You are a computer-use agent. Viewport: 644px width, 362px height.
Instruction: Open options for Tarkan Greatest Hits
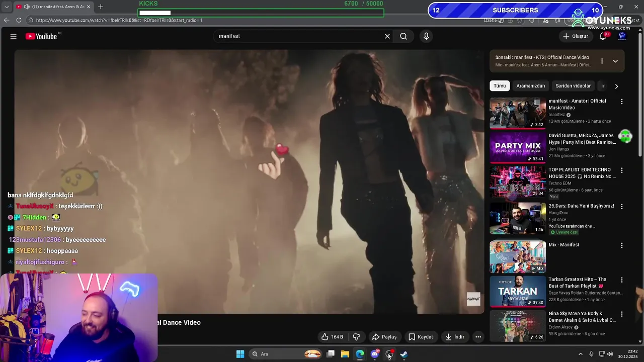pyautogui.click(x=622, y=280)
